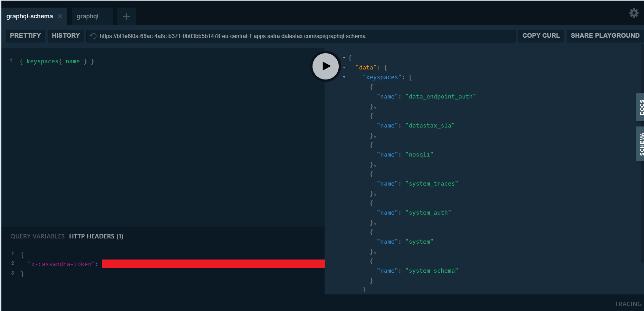Click the PRETTIFY button icon area
The width and height of the screenshot is (644, 311).
25,36
